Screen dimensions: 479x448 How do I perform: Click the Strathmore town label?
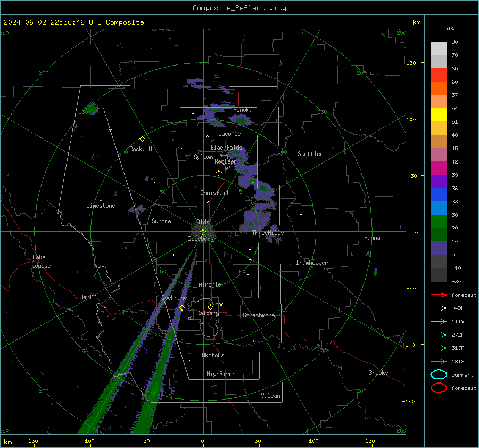[x=259, y=315]
